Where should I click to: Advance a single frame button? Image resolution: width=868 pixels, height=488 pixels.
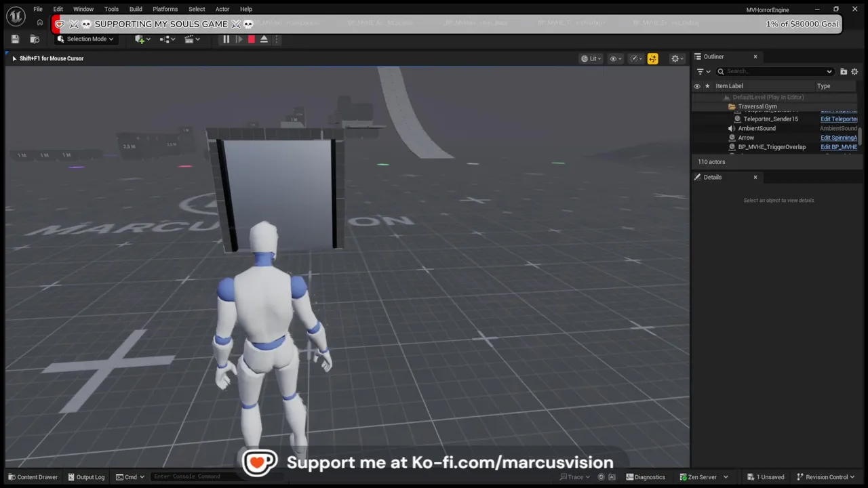coord(239,39)
